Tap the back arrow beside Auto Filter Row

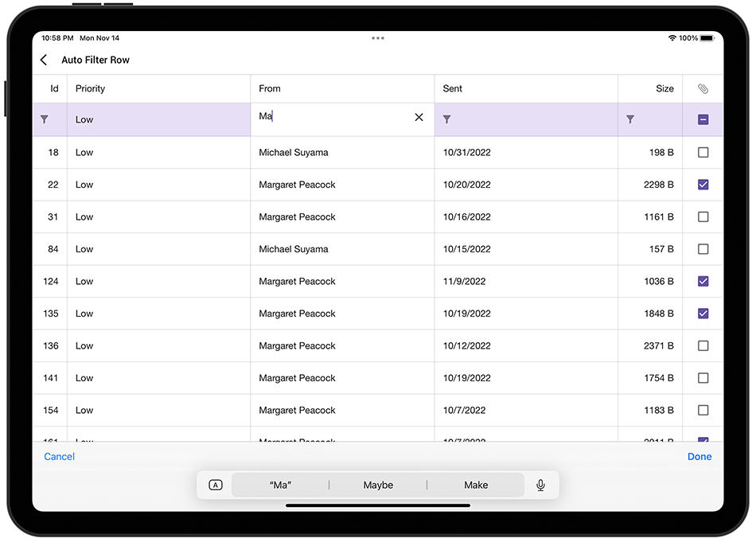click(44, 60)
